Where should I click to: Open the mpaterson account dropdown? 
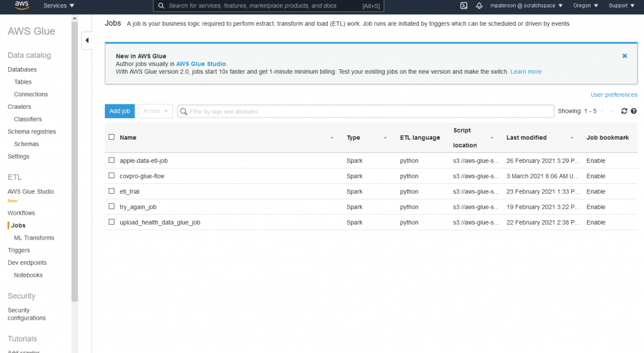pyautogui.click(x=526, y=6)
